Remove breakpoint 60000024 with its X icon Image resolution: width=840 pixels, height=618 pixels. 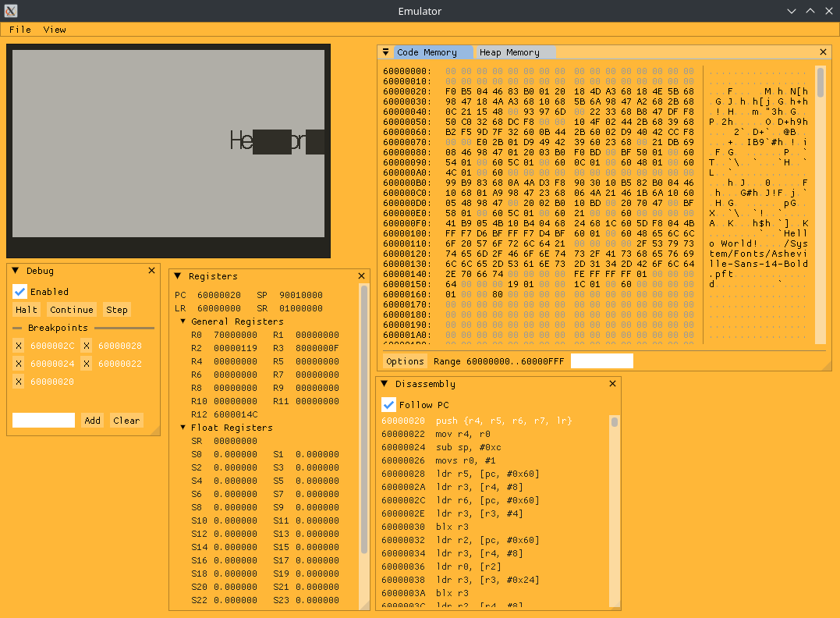19,363
